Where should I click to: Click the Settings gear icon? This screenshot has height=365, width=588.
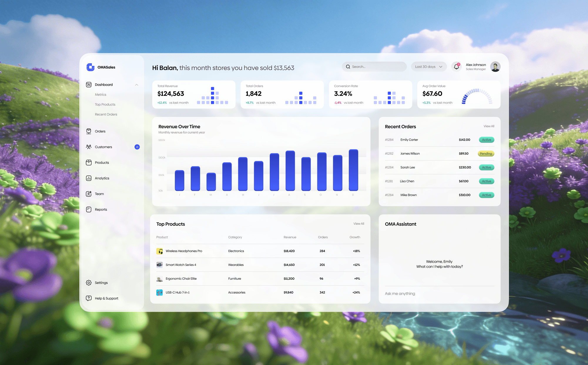click(x=89, y=283)
